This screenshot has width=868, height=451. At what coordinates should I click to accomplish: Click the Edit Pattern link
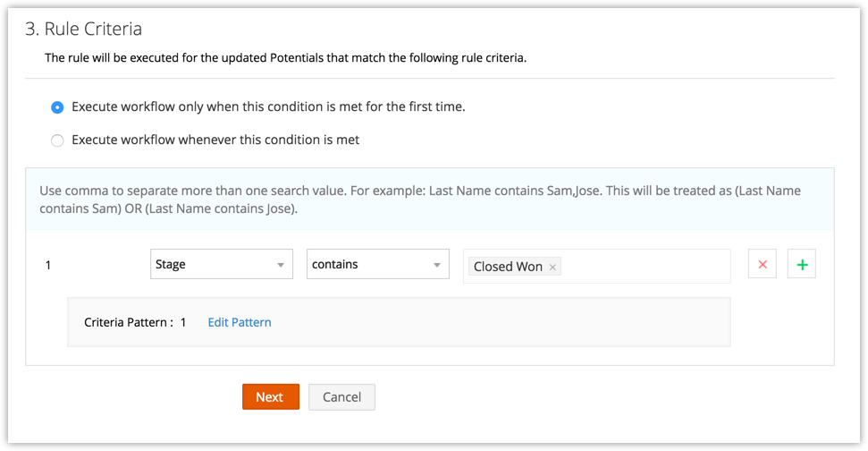[240, 322]
